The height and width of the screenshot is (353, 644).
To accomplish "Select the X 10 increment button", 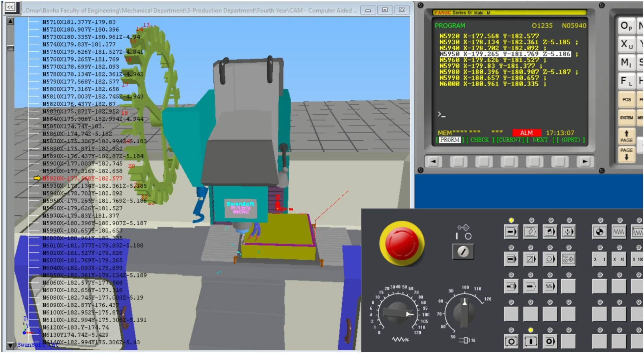I will pos(619,259).
